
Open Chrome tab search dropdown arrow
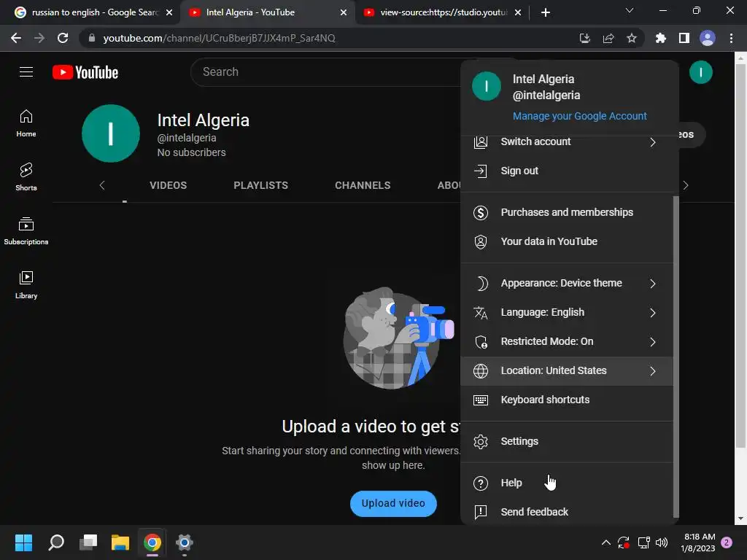(630, 10)
